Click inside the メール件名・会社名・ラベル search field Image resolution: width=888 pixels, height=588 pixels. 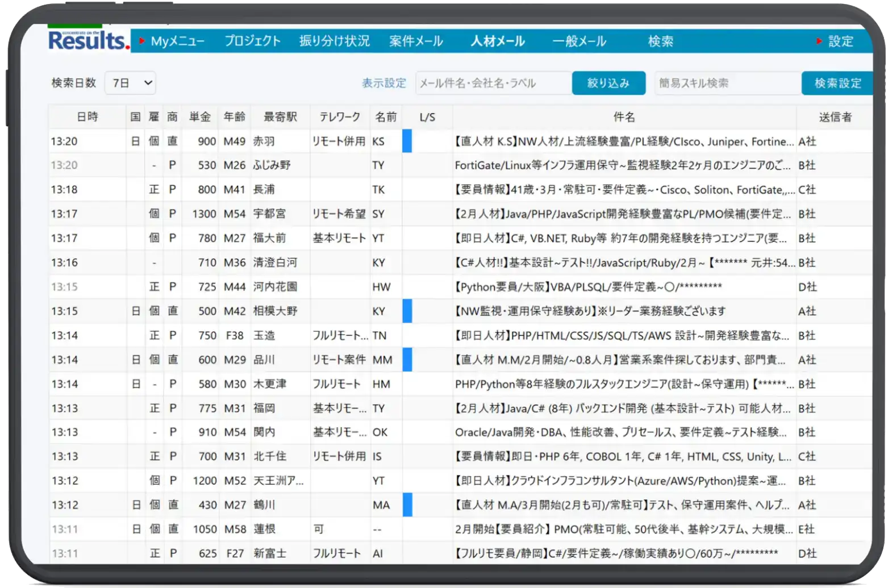(492, 83)
